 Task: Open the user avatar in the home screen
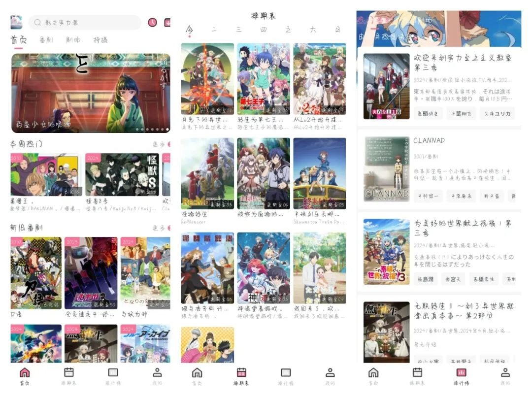coord(16,22)
